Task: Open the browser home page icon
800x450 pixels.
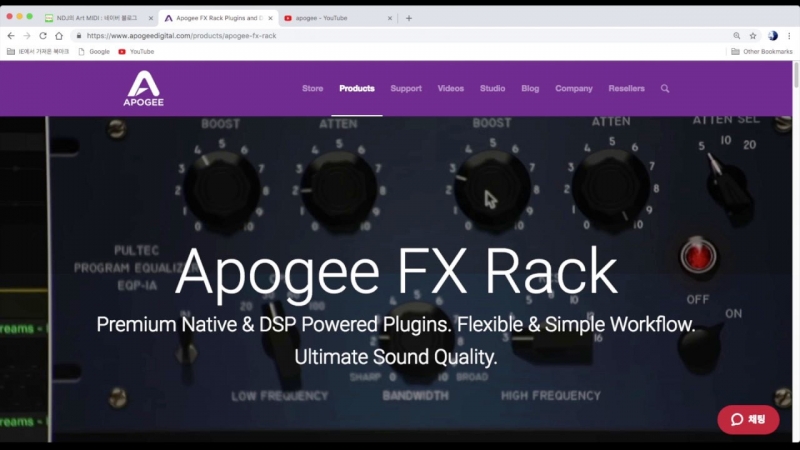Action: (59, 36)
